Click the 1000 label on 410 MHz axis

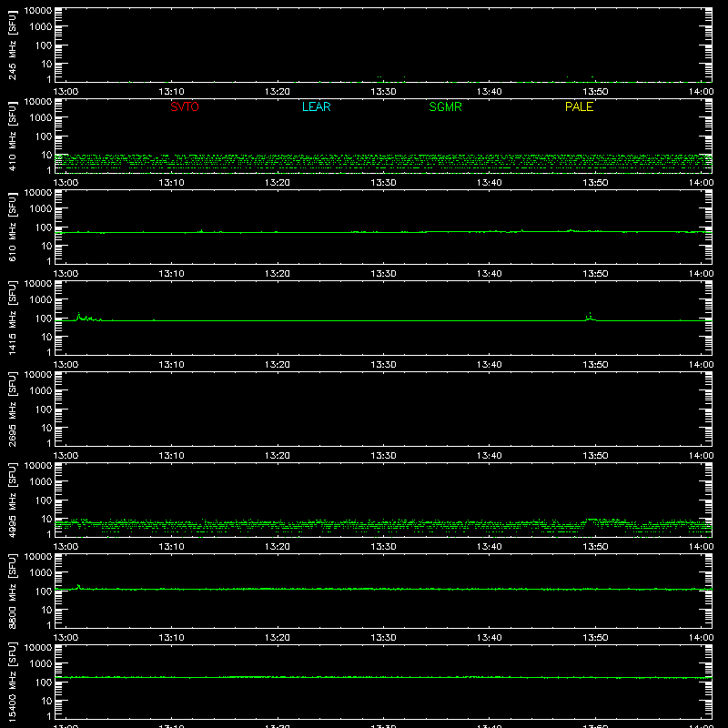pos(41,117)
